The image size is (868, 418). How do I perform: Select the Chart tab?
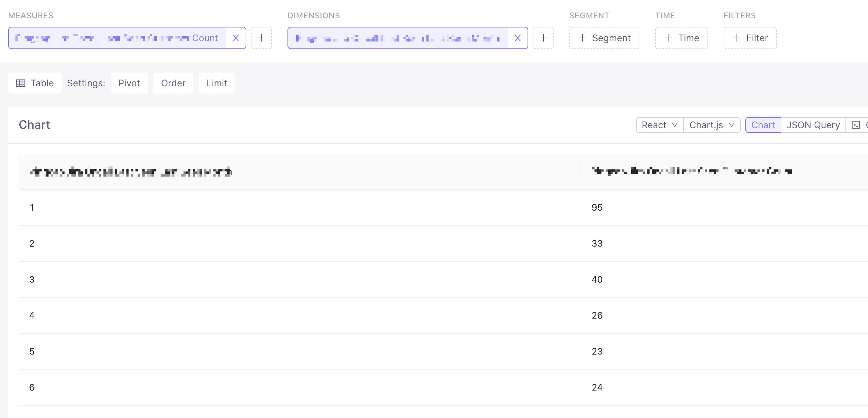(763, 125)
